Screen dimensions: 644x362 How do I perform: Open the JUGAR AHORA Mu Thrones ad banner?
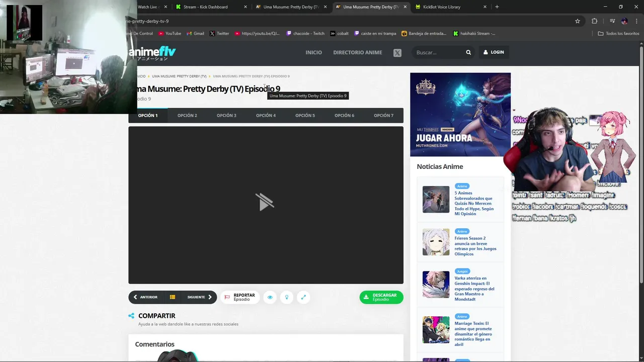click(460, 115)
